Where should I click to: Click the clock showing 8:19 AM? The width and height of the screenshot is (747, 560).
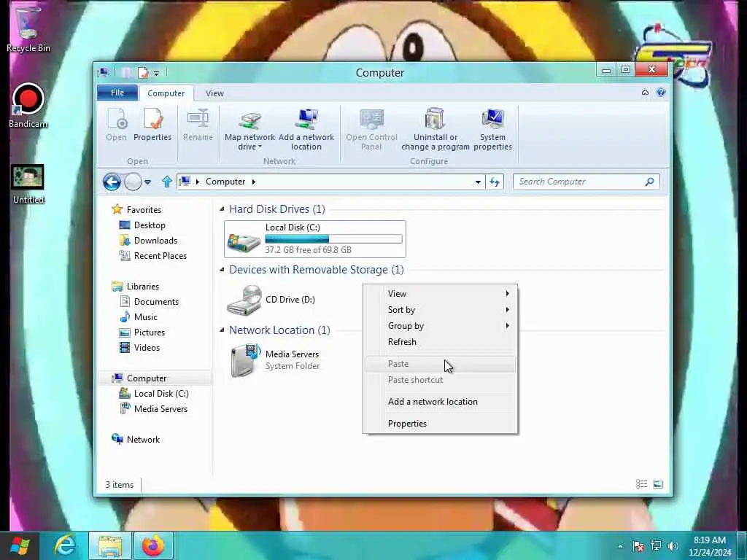coord(709,540)
